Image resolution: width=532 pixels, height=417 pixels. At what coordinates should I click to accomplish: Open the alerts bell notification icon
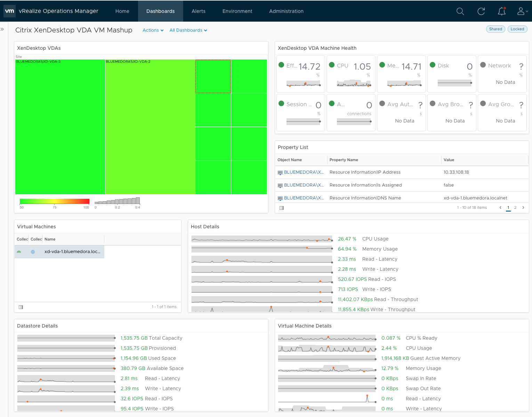pyautogui.click(x=501, y=11)
